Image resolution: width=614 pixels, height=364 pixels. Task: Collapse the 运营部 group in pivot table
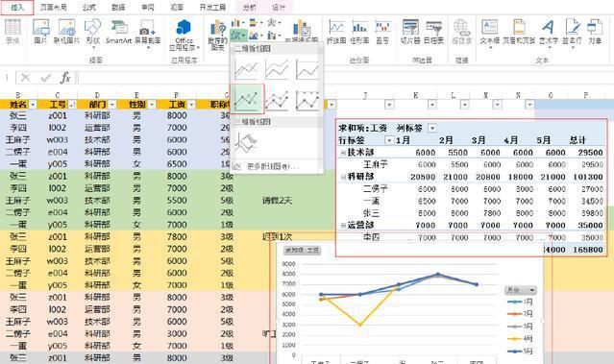point(343,226)
